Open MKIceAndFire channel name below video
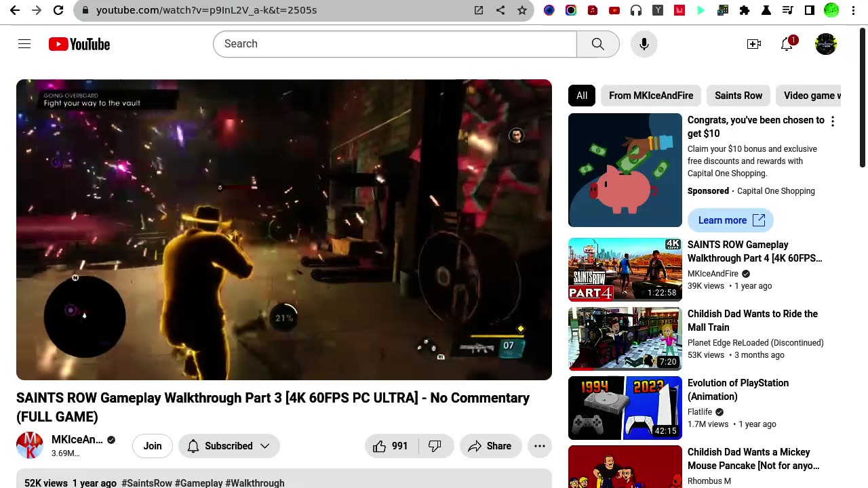The width and height of the screenshot is (868, 488). [77, 440]
